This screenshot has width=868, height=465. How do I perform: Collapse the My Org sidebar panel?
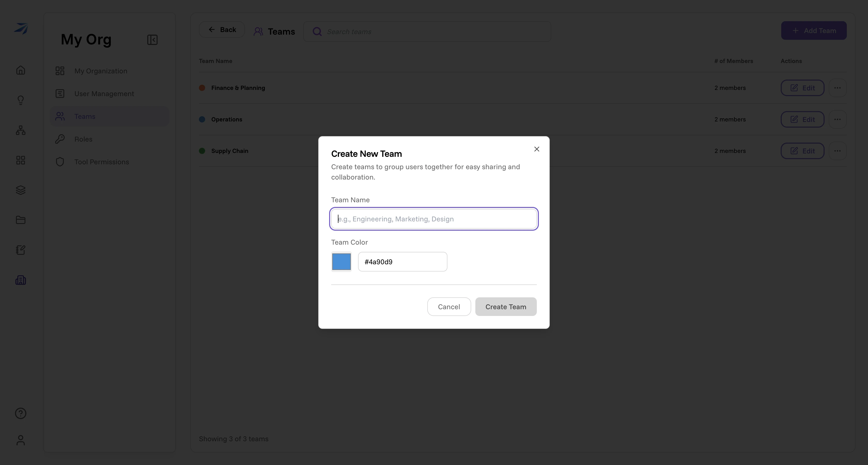coord(152,40)
